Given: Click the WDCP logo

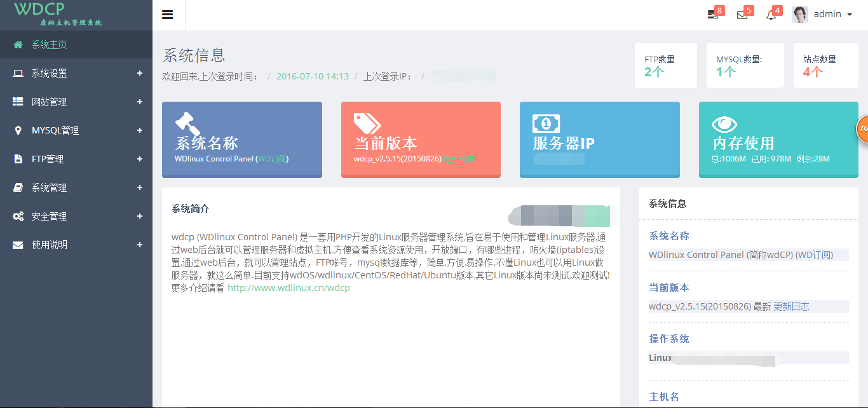Looking at the screenshot, I should click(x=57, y=14).
